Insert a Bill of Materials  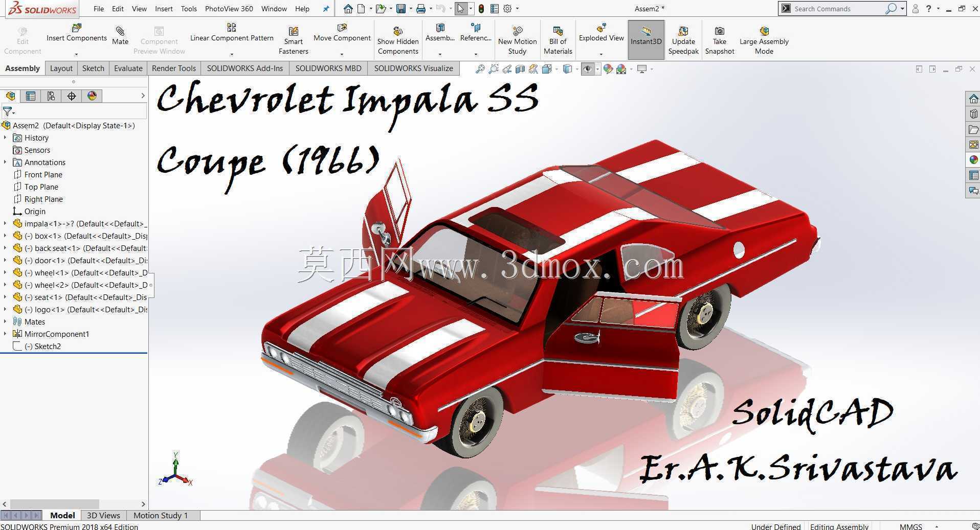[558, 41]
